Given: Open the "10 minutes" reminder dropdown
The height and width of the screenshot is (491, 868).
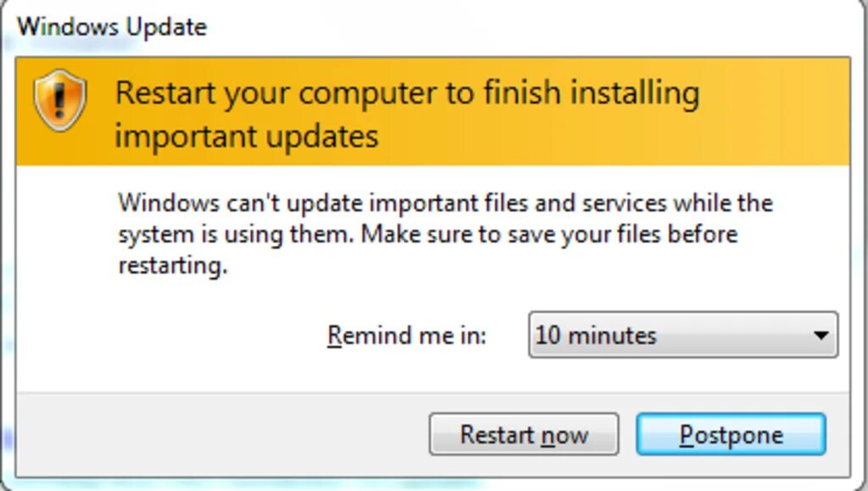Looking at the screenshot, I should click(683, 335).
